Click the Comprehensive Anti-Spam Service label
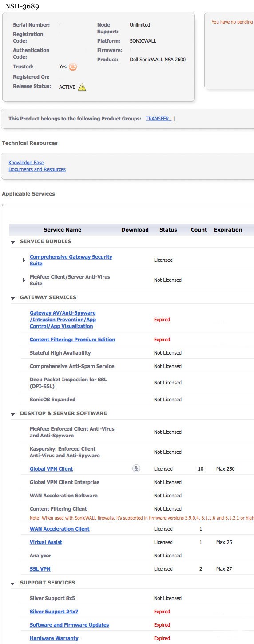Screen dimensions: 254x644 tap(72, 366)
